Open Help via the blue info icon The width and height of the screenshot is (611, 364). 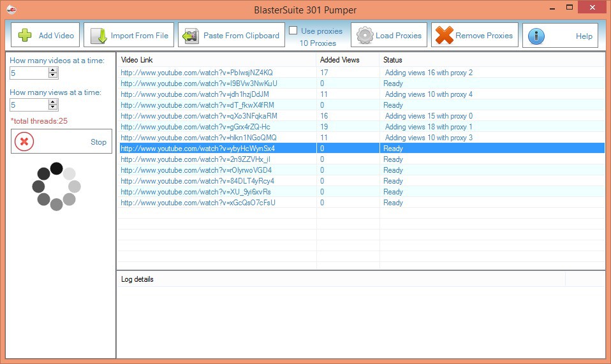click(536, 36)
